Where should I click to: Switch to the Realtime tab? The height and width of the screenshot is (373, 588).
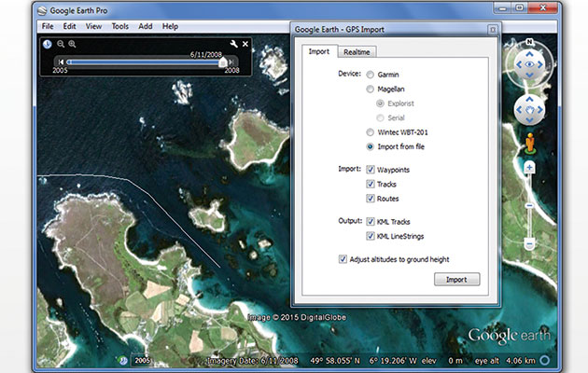357,52
